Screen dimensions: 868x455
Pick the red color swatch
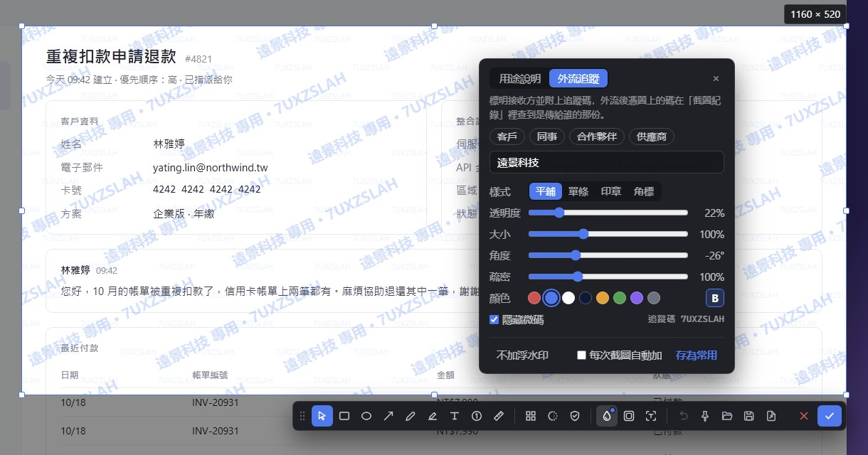534,298
